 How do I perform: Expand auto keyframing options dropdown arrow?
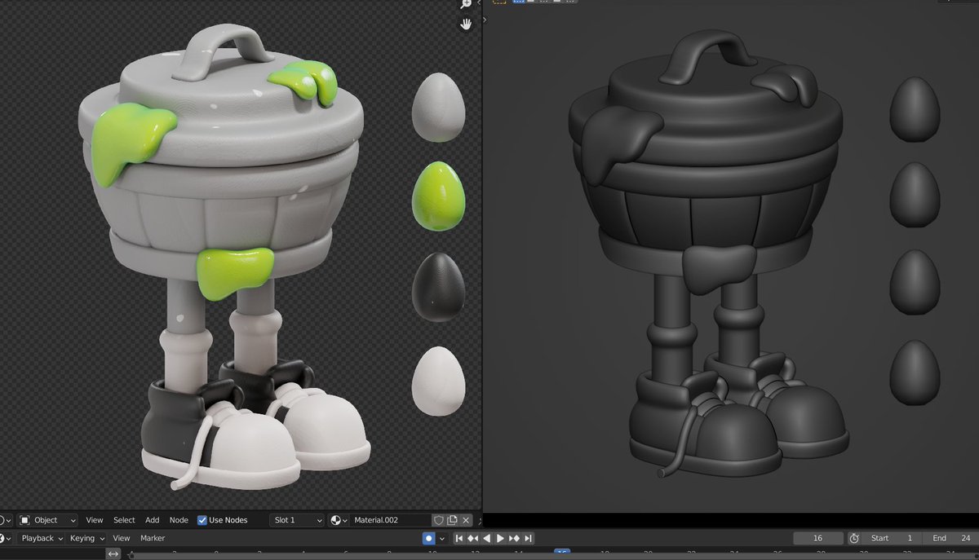442,538
